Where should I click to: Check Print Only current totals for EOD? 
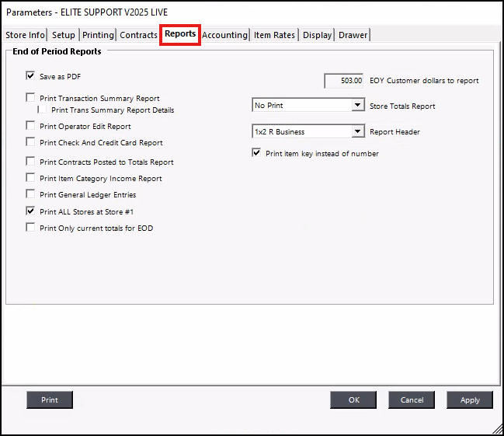30,228
